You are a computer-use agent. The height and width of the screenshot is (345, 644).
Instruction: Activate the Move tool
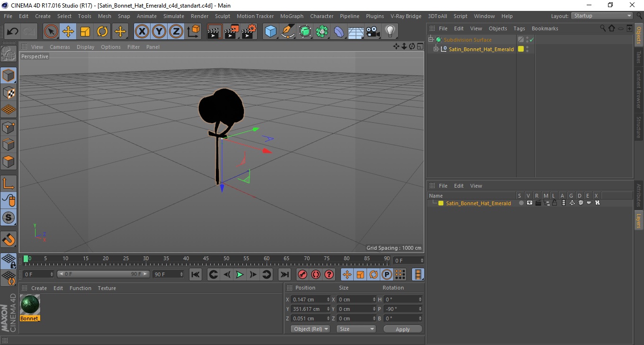68,32
